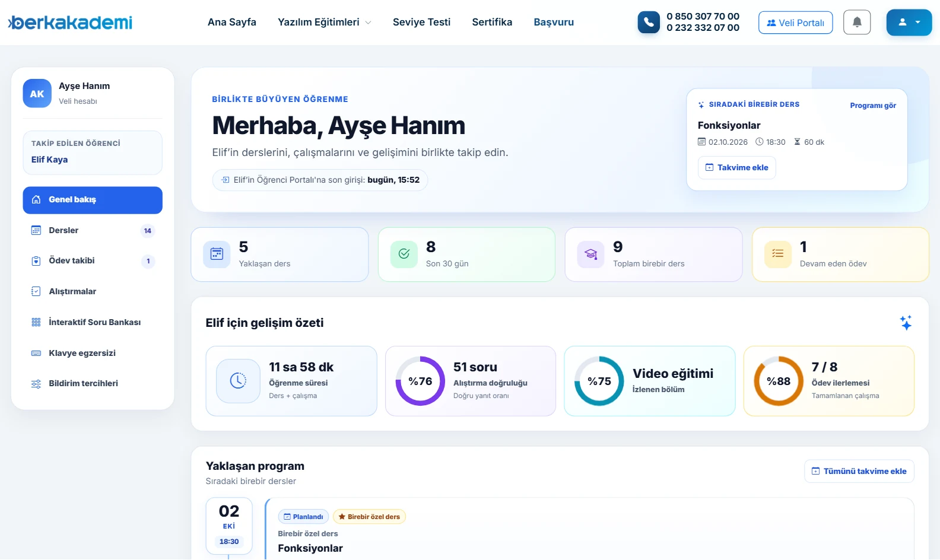This screenshot has width=940, height=560.
Task: Click the Yaklaşan ders calendar icon
Action: coord(217,254)
